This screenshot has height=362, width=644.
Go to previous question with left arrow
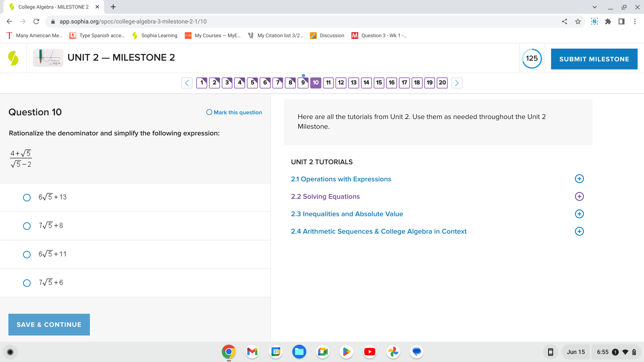point(187,83)
